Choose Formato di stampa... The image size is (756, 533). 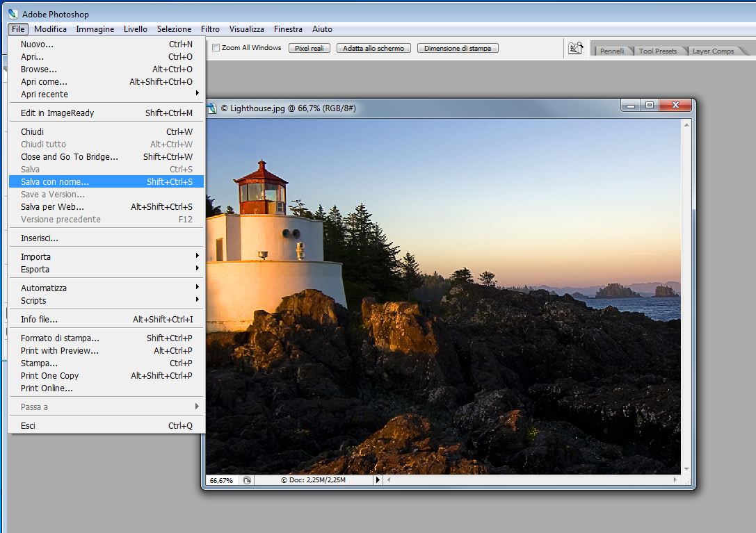[x=106, y=338]
